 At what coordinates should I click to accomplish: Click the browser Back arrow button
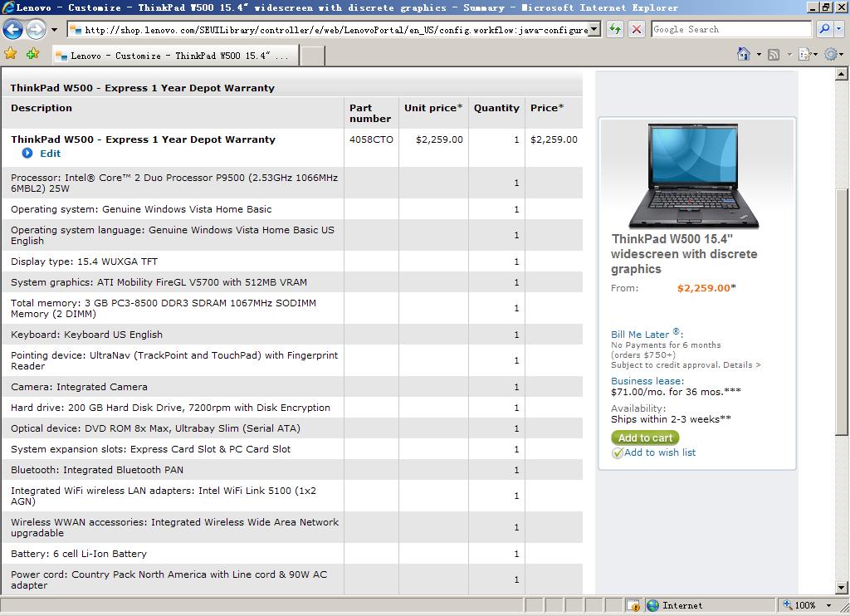pos(13,29)
